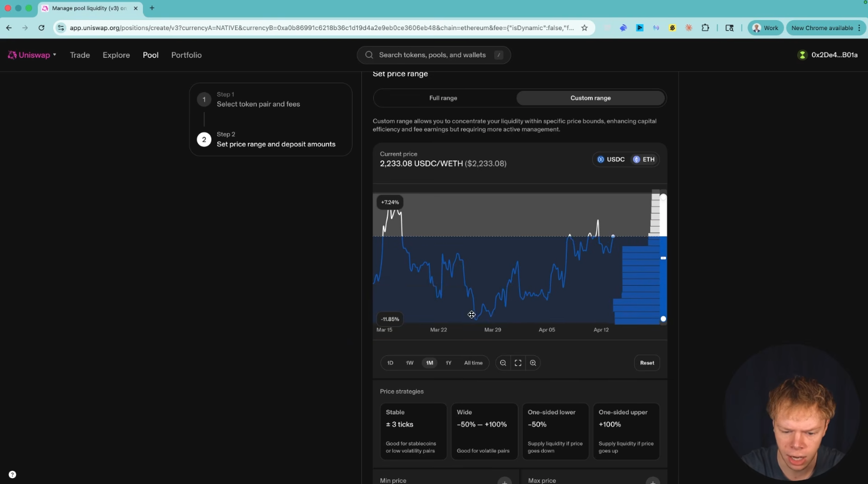Screen dimensions: 868x484
Task: Zoom in the price chart
Action: tap(533, 363)
